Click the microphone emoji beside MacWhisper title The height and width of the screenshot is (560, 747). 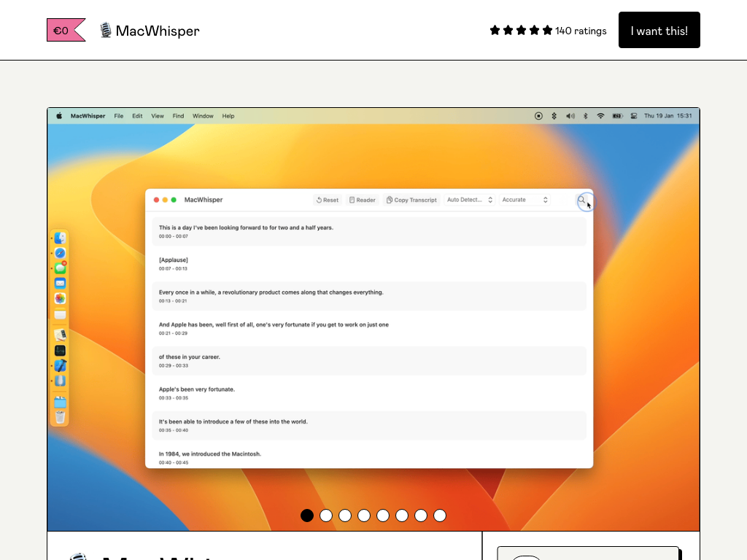(106, 31)
